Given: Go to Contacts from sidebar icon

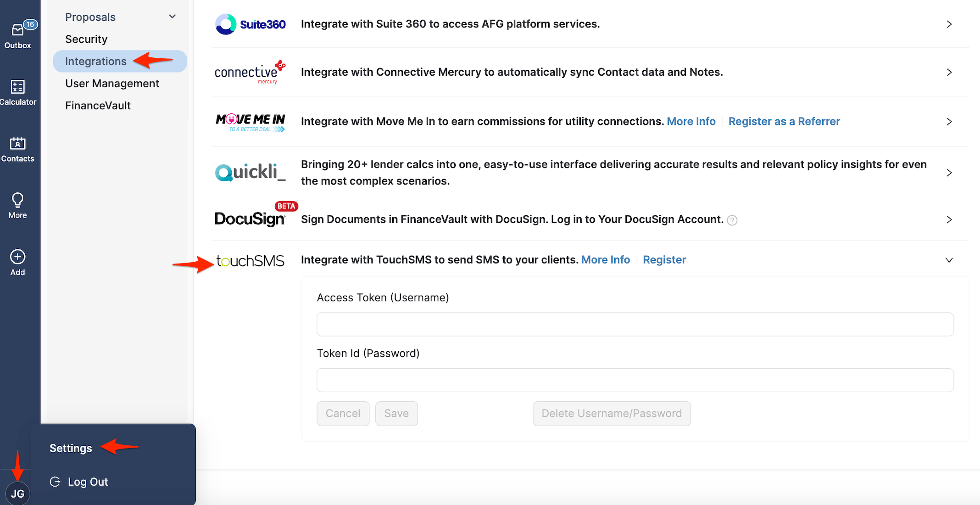Looking at the screenshot, I should [x=17, y=144].
